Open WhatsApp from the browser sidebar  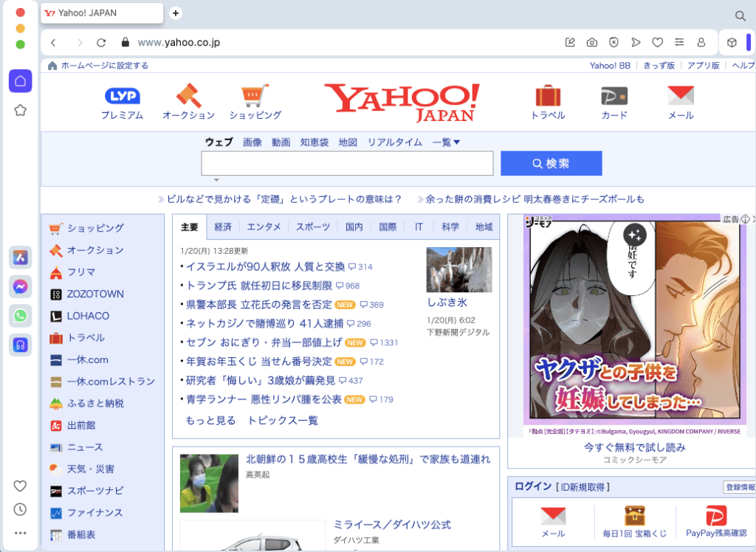click(20, 316)
